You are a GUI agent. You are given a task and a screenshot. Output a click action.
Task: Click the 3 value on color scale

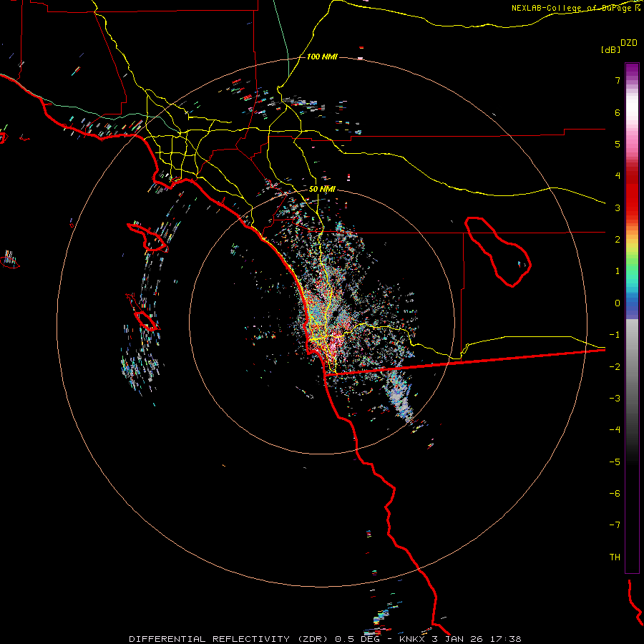(618, 208)
